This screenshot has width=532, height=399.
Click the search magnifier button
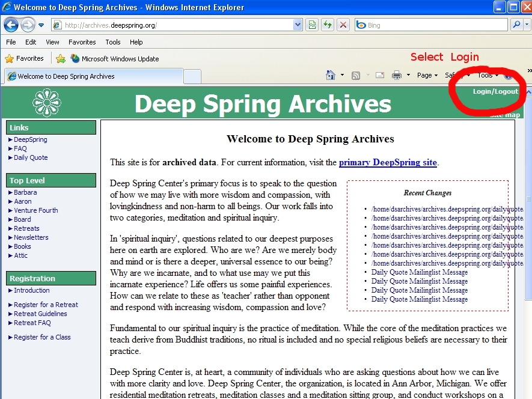point(516,25)
